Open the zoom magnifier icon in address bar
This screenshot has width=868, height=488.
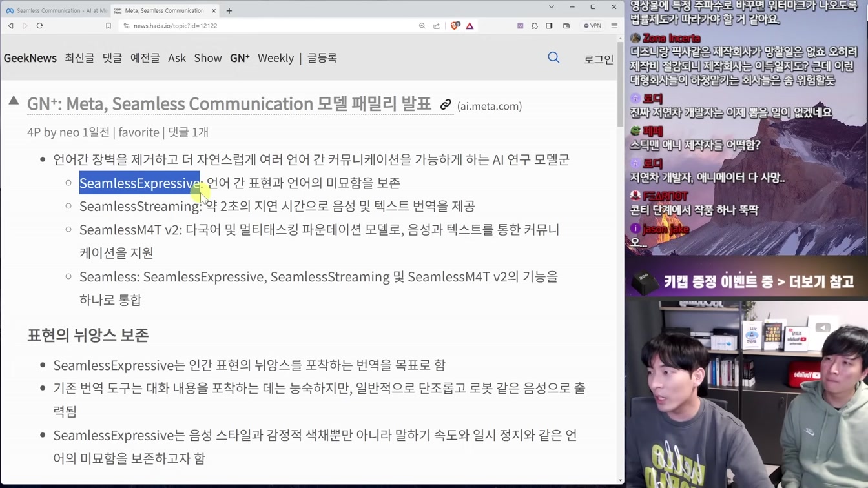click(422, 26)
